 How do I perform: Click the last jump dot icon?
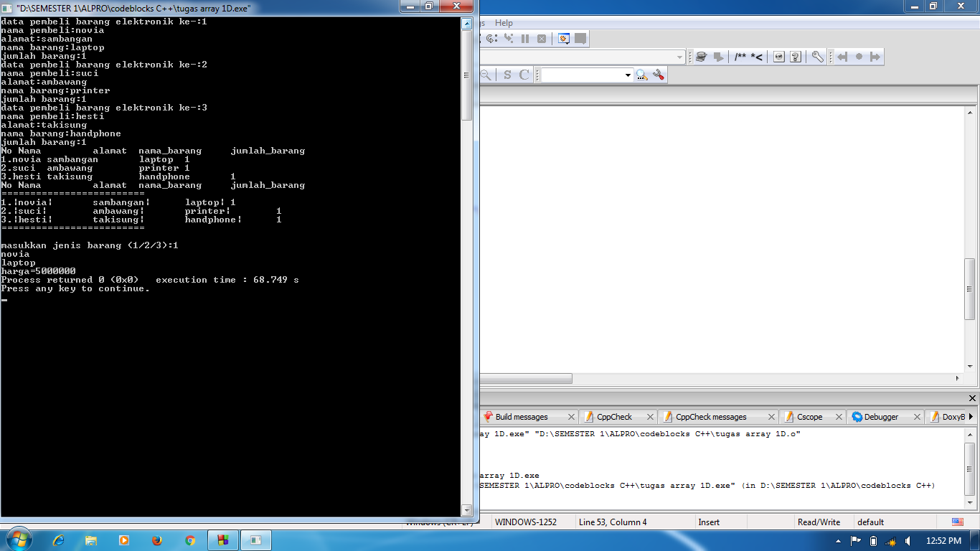pyautogui.click(x=859, y=57)
